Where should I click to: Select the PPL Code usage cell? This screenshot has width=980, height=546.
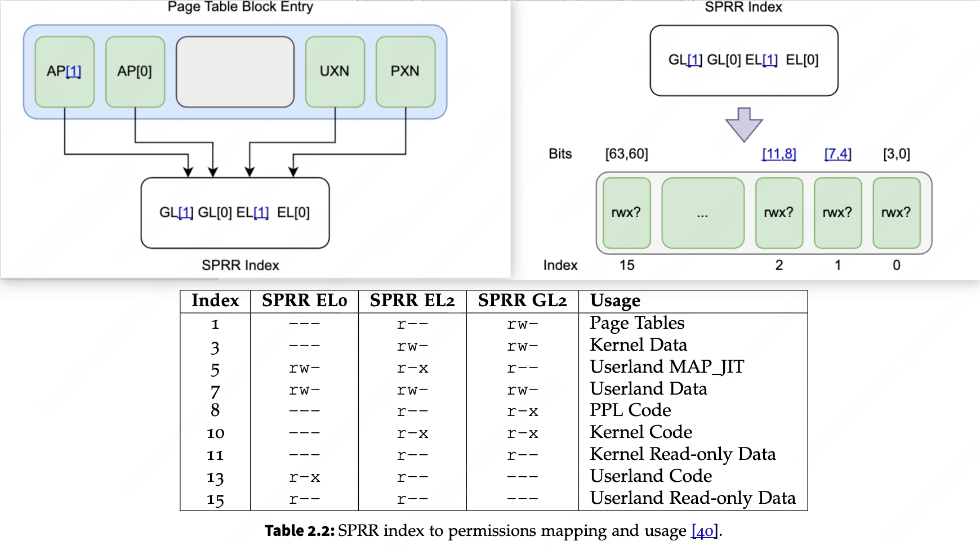(x=630, y=410)
